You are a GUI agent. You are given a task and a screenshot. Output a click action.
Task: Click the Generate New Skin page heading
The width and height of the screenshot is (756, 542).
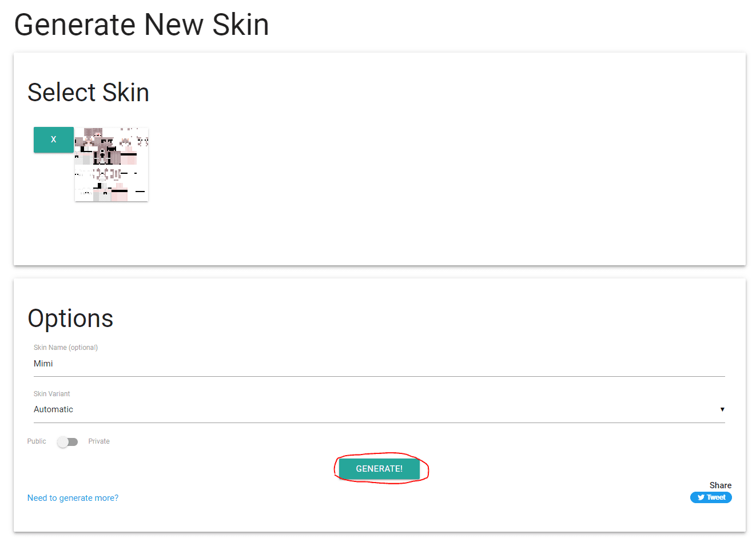click(x=141, y=25)
